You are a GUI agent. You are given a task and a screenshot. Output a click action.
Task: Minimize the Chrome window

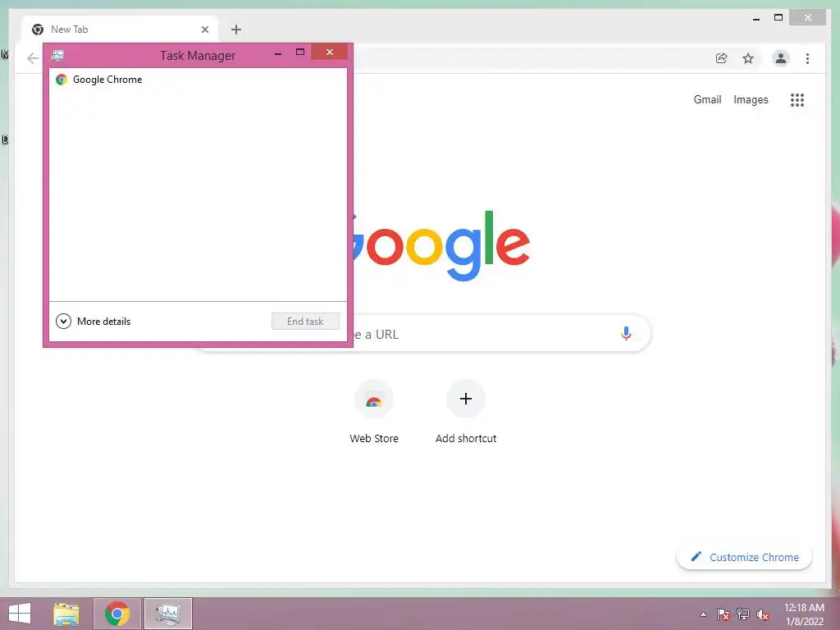point(756,18)
